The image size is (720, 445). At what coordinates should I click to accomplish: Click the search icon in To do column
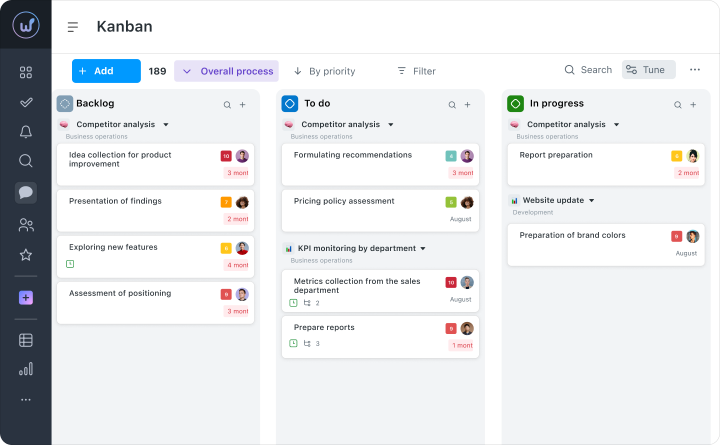452,104
